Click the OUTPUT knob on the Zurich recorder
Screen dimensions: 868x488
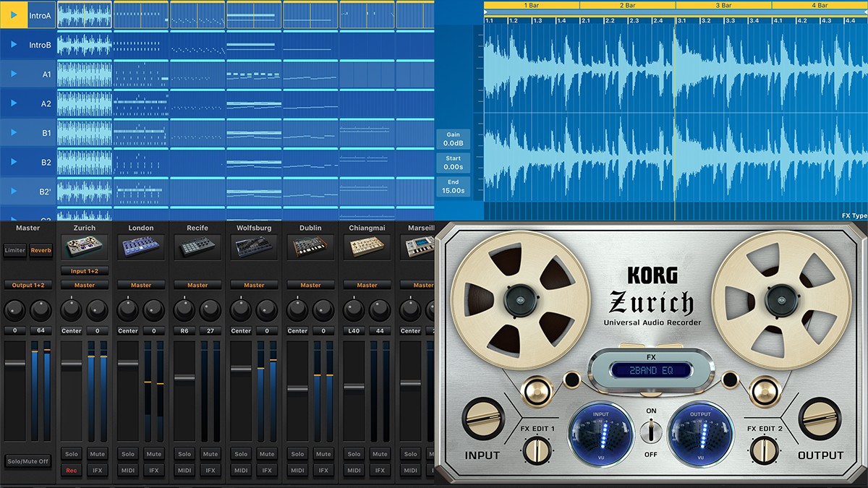[x=820, y=419]
